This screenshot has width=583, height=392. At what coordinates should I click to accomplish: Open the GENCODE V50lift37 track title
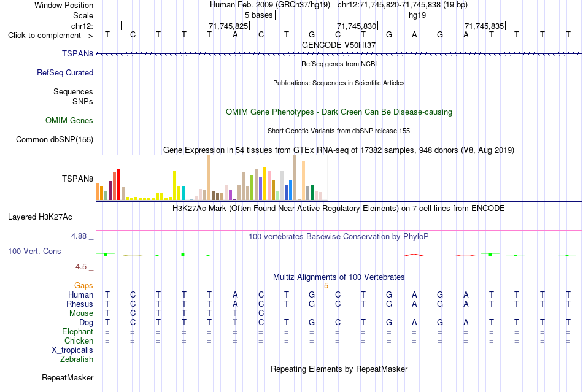[x=339, y=45]
